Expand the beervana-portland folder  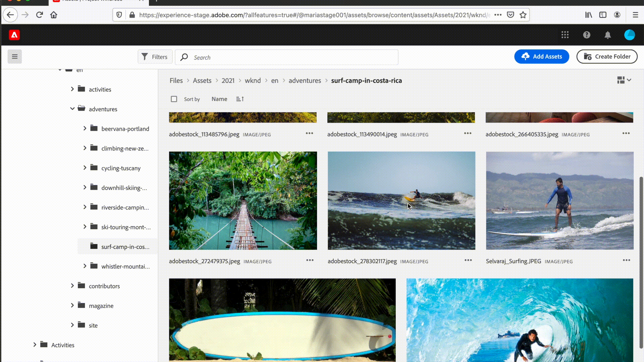pyautogui.click(x=85, y=128)
